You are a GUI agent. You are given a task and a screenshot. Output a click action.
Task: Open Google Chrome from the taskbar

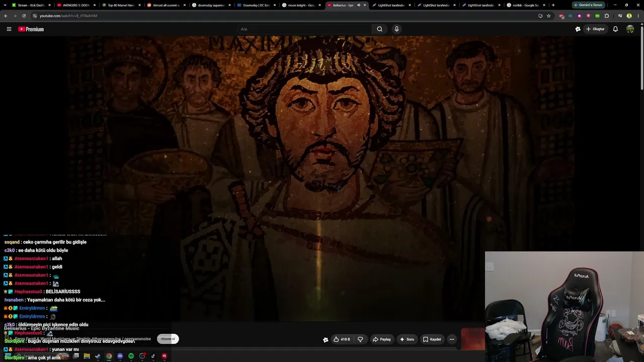[x=109, y=356]
